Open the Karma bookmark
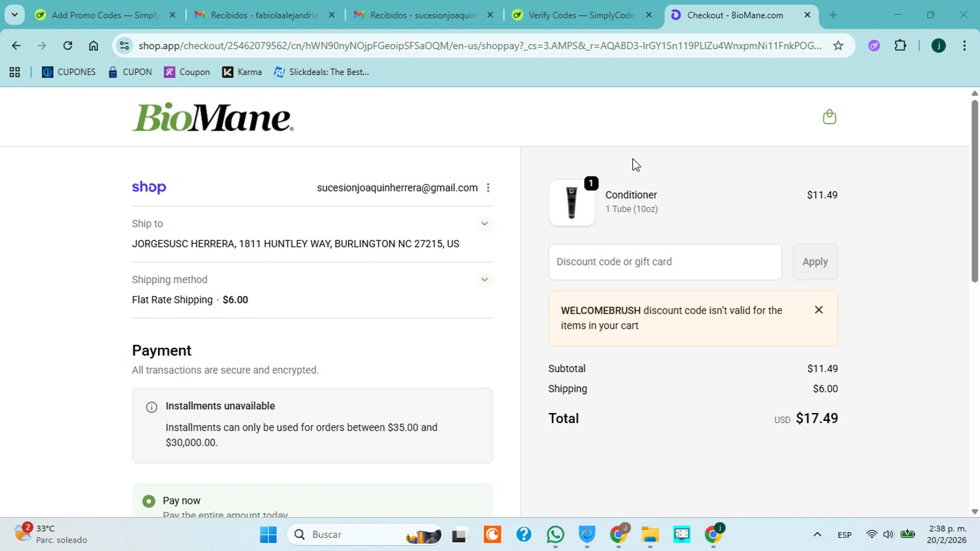This screenshot has width=980, height=551. click(242, 73)
